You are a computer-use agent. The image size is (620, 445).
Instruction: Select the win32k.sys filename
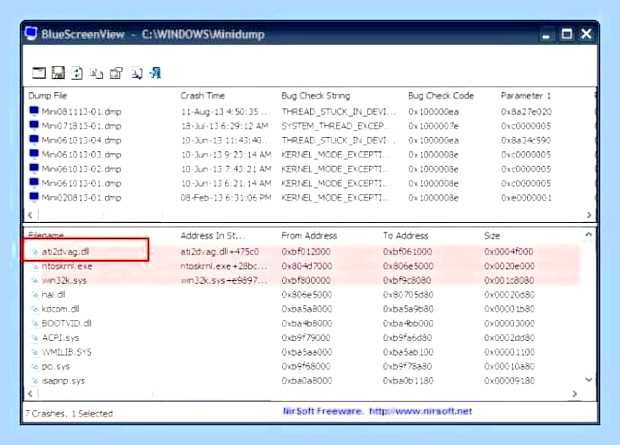pyautogui.click(x=64, y=280)
